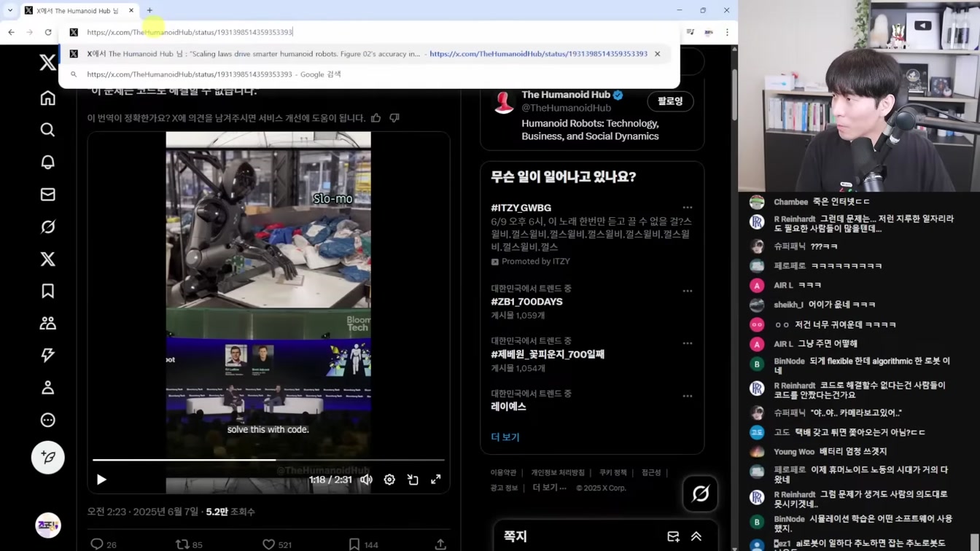
Task: Share the post via upload icon
Action: tap(440, 544)
